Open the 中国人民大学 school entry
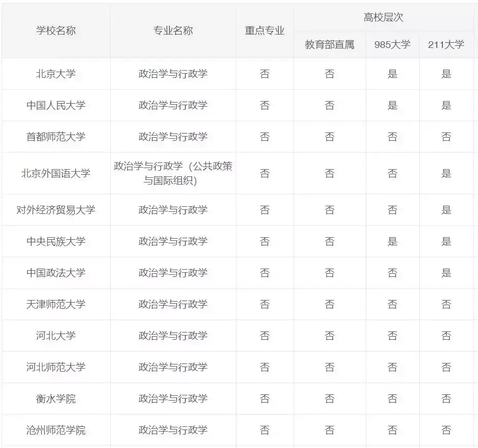Screen dimensions: 478x448 [x=56, y=105]
